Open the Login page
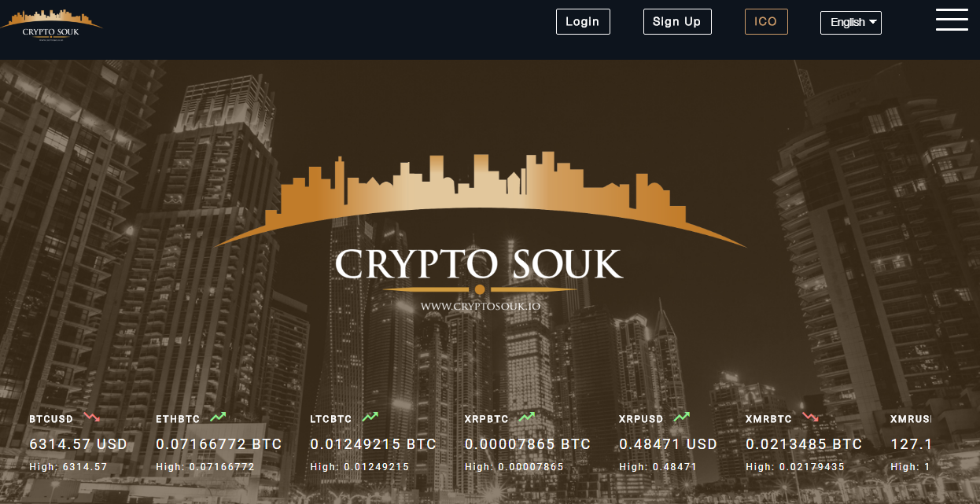 pyautogui.click(x=583, y=21)
